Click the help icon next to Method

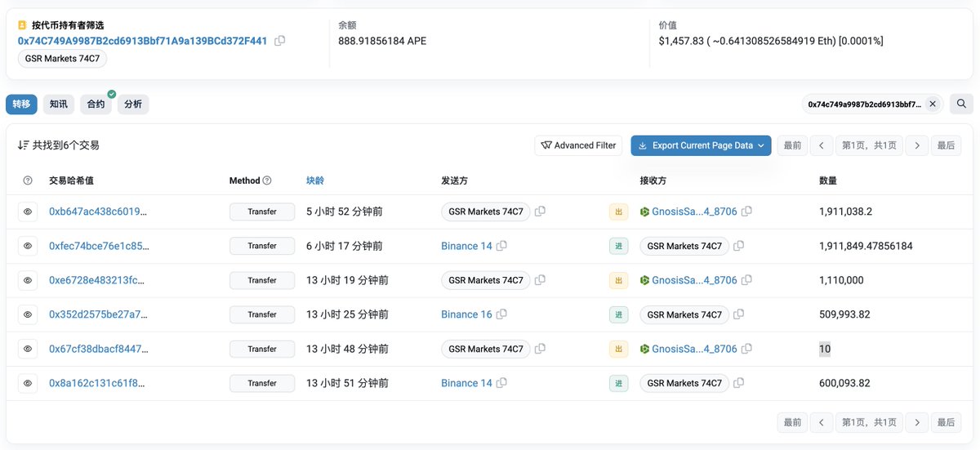(x=267, y=180)
